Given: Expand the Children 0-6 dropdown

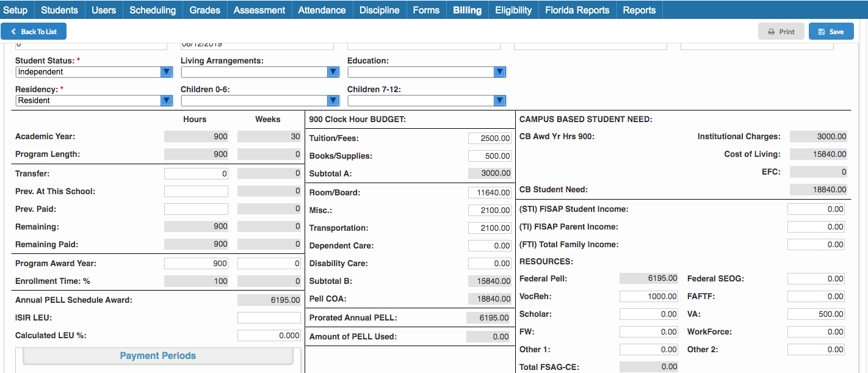Looking at the screenshot, I should coord(333,100).
